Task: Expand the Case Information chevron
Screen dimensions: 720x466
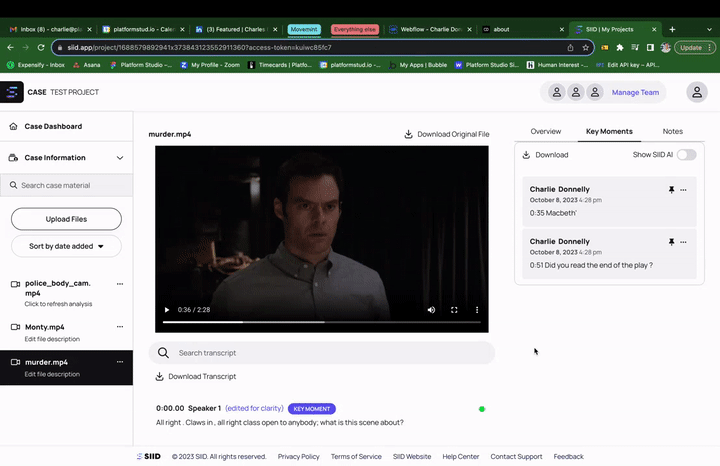Action: 120,158
